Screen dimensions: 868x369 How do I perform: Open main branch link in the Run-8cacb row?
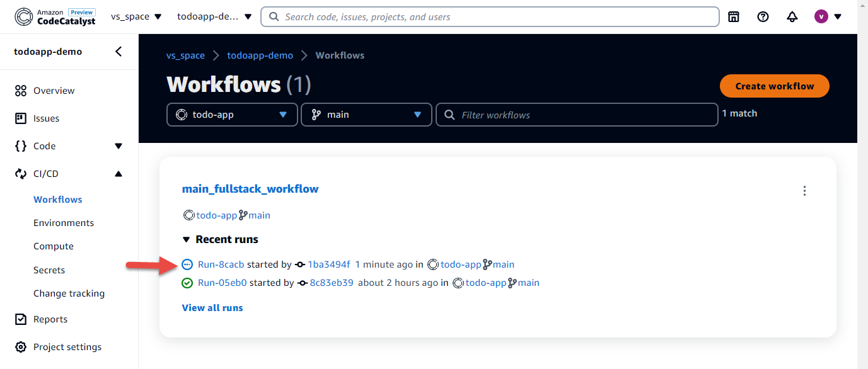[504, 264]
